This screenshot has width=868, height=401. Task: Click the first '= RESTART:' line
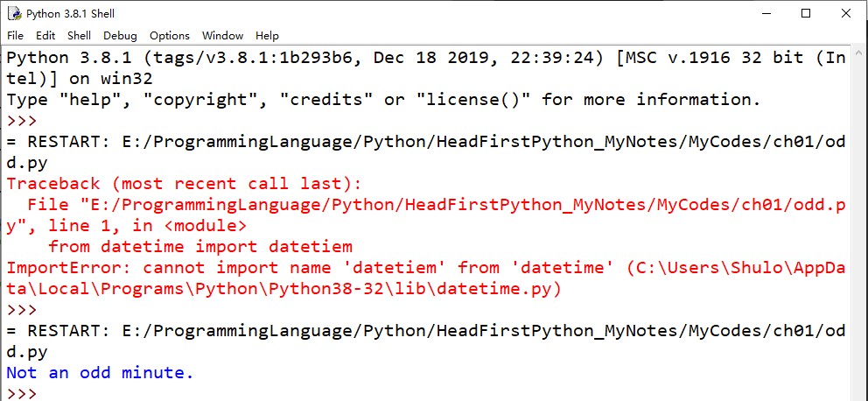(425, 142)
